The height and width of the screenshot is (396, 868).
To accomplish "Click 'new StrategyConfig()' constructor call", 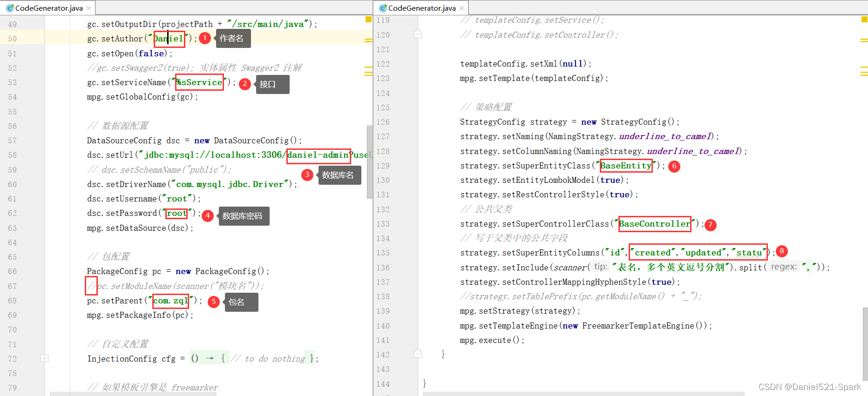I will pyautogui.click(x=628, y=122).
